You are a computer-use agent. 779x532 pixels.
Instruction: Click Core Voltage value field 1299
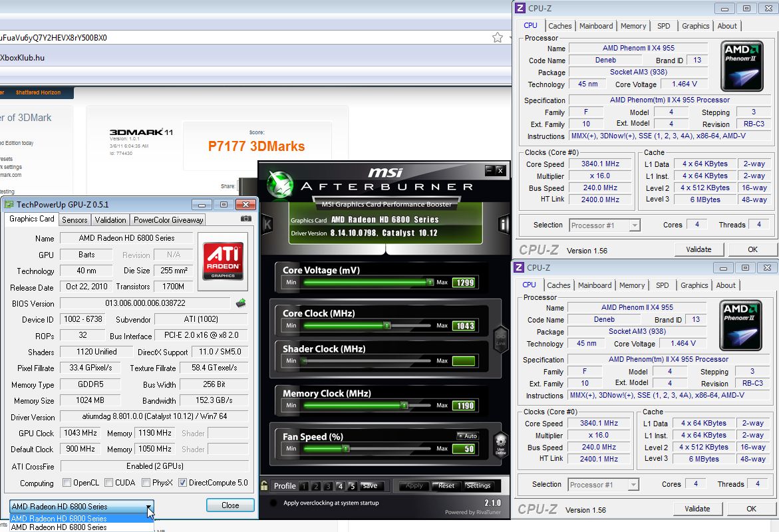click(465, 283)
